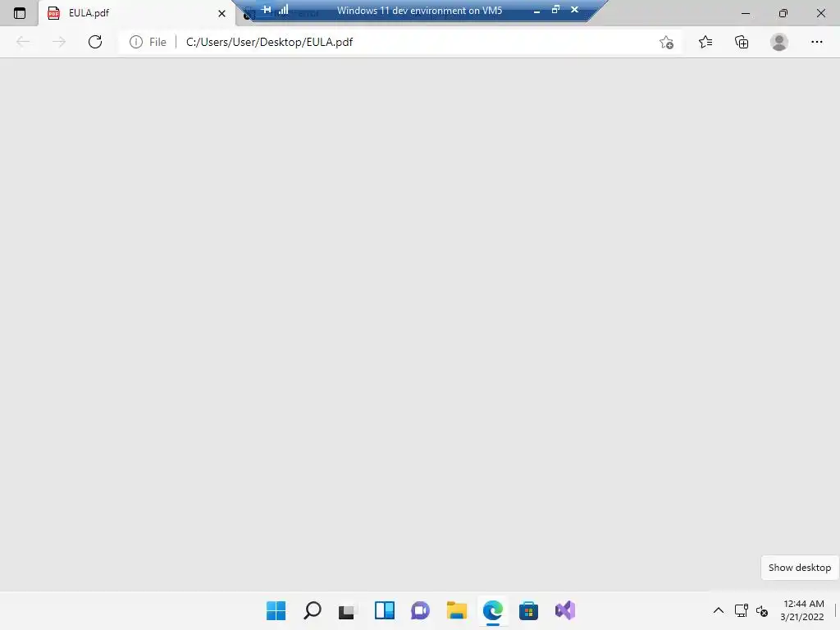Open the clock and date calendar
The image size is (840, 630).
pyautogui.click(x=802, y=610)
